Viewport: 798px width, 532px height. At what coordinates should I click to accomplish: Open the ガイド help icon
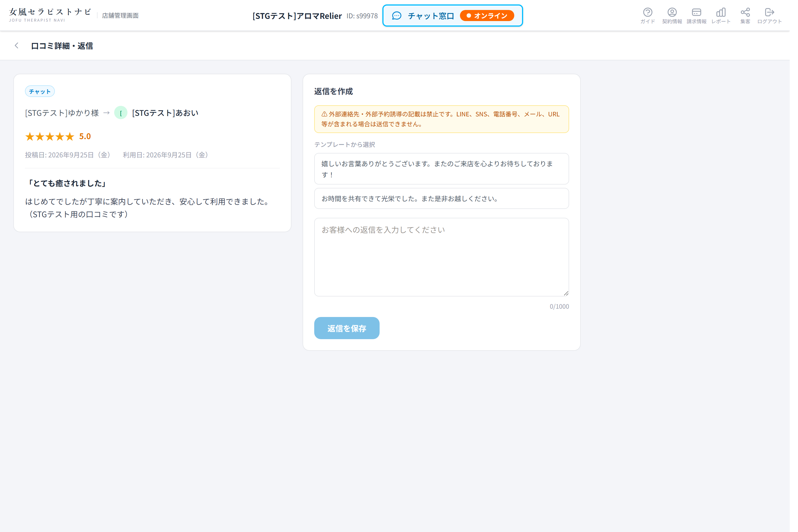pos(654,16)
